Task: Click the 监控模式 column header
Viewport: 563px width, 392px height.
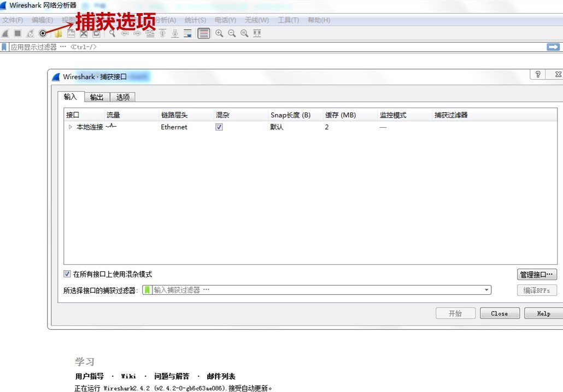Action: 404,115
